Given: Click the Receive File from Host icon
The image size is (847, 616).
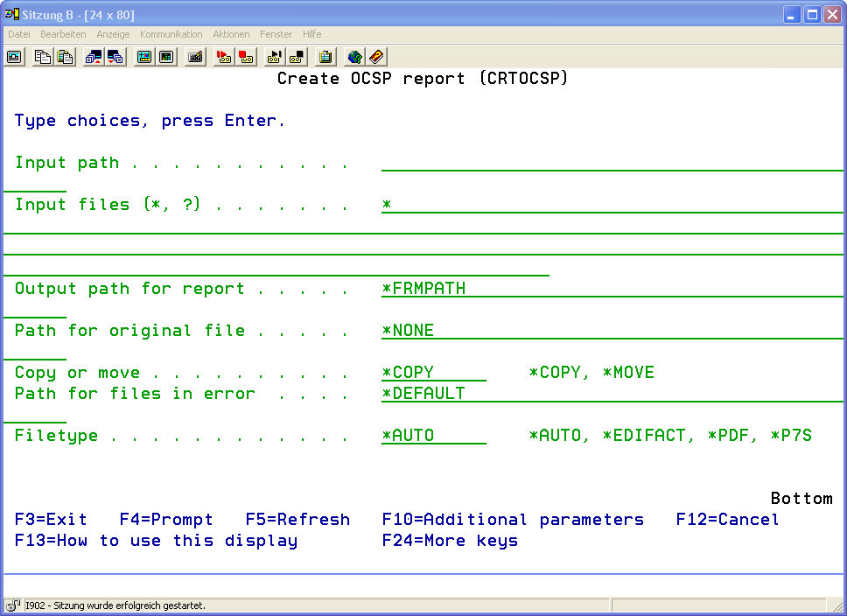Looking at the screenshot, I should pos(115,57).
